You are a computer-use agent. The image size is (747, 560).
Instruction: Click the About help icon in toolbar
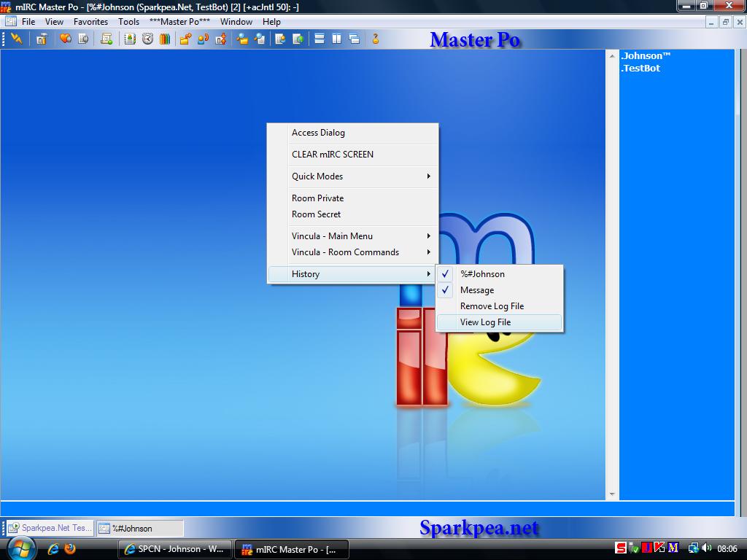[376, 39]
